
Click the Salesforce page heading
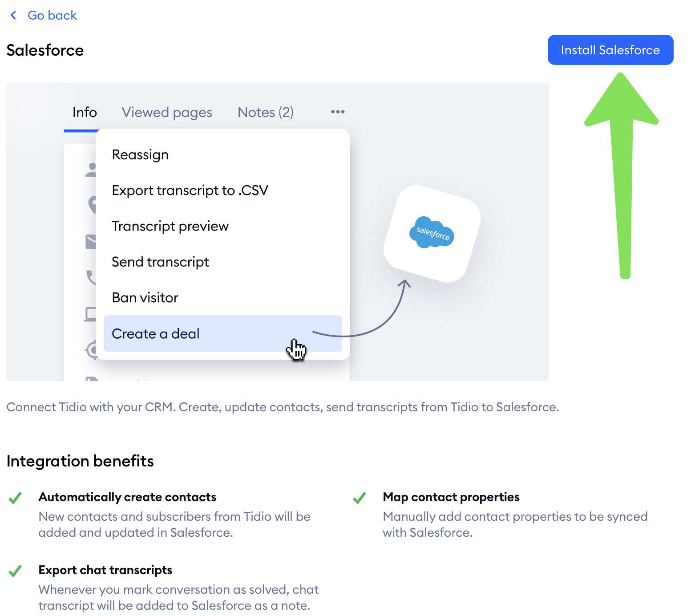(x=45, y=50)
